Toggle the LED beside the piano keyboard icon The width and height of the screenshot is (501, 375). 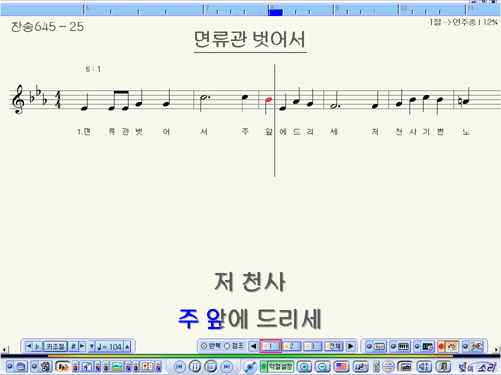tap(393, 347)
